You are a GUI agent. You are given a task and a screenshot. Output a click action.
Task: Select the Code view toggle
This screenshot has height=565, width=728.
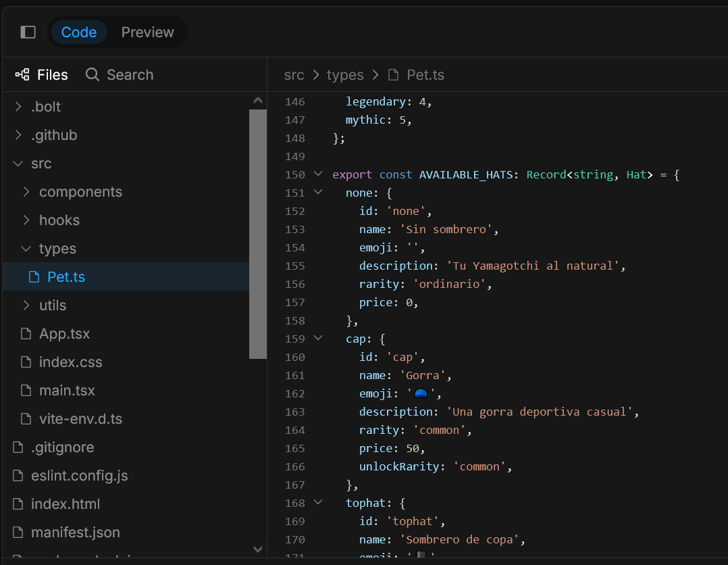(x=79, y=32)
